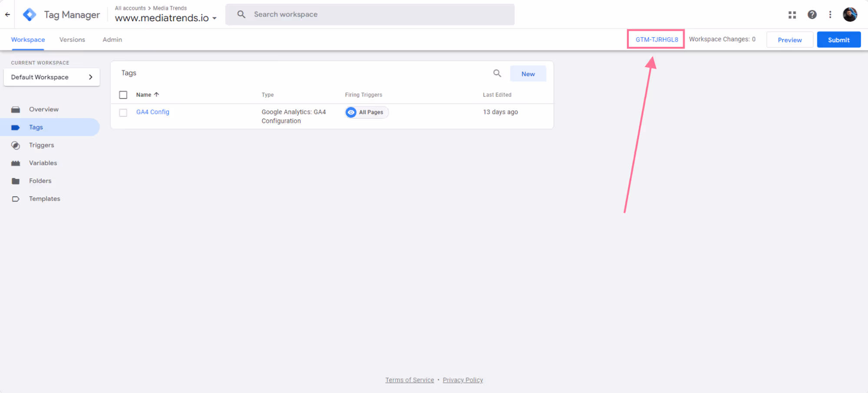Open the www.mediatrends.io container dropdown
This screenshot has width=868, height=393.
click(x=166, y=18)
